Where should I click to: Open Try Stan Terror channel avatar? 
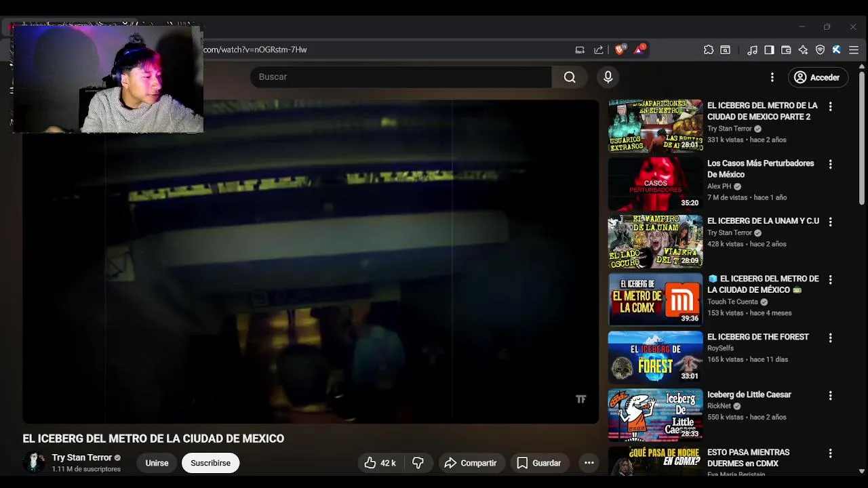[x=34, y=462]
